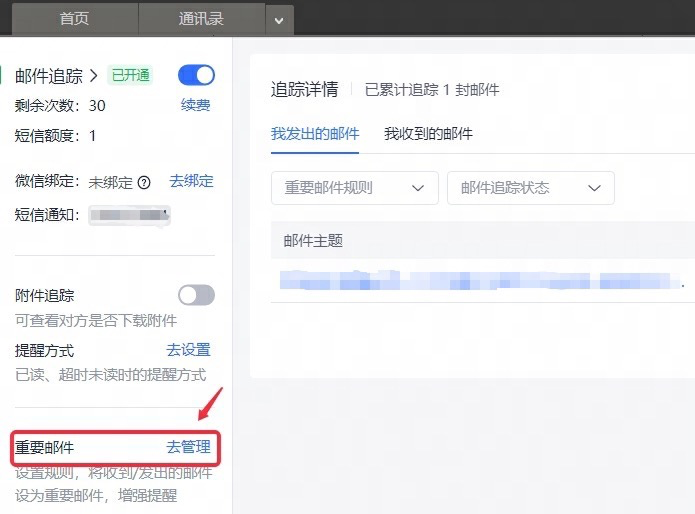Click the 微信绑定 help question icon
The height and width of the screenshot is (514, 695).
click(144, 182)
